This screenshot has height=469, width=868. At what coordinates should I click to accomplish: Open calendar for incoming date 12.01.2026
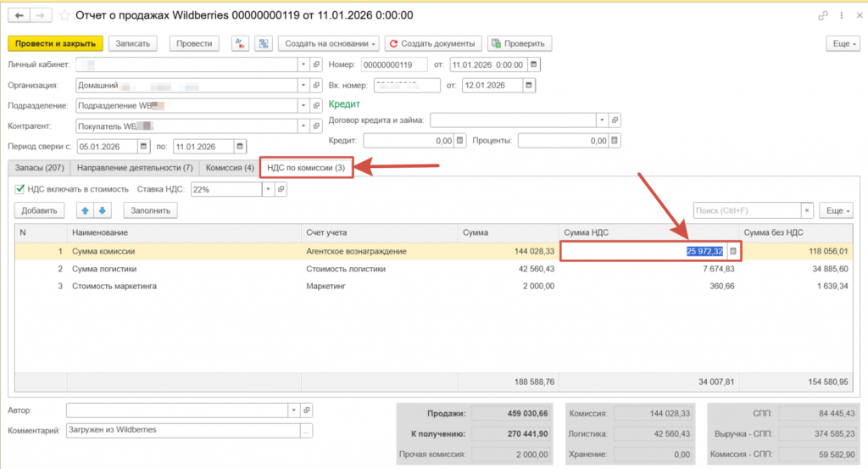[528, 86]
